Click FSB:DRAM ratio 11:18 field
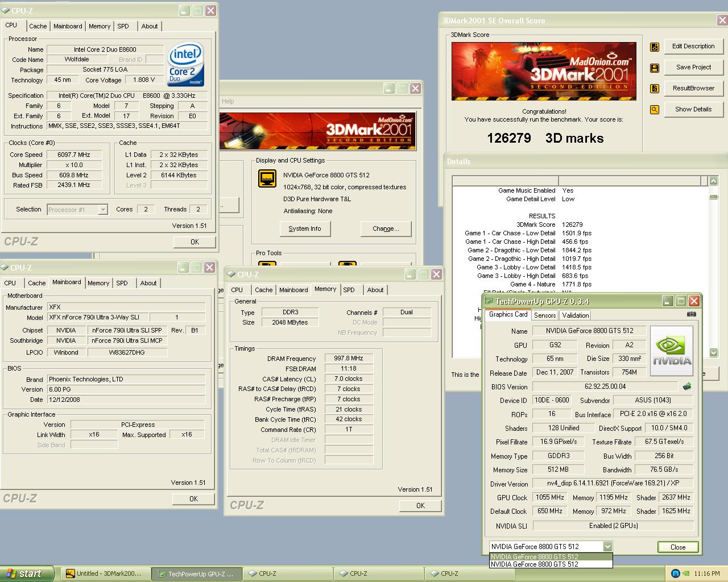Viewport: 728px width, 582px height. click(x=349, y=369)
